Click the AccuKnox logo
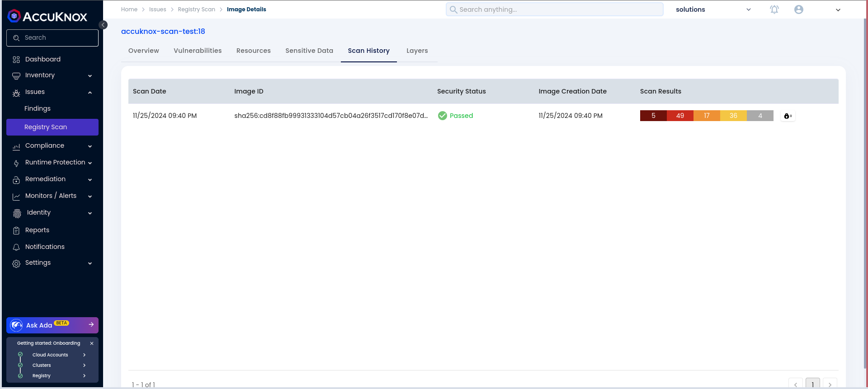The image size is (868, 389). point(47,16)
